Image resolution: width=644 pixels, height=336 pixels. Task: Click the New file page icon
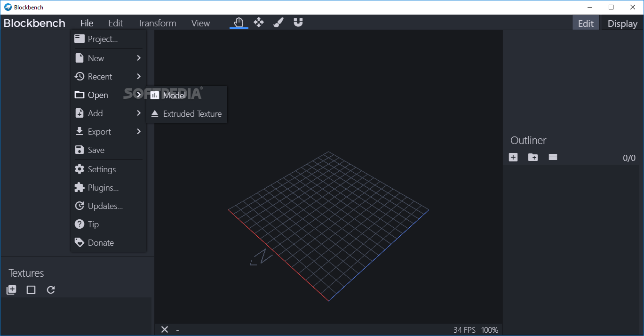click(80, 58)
